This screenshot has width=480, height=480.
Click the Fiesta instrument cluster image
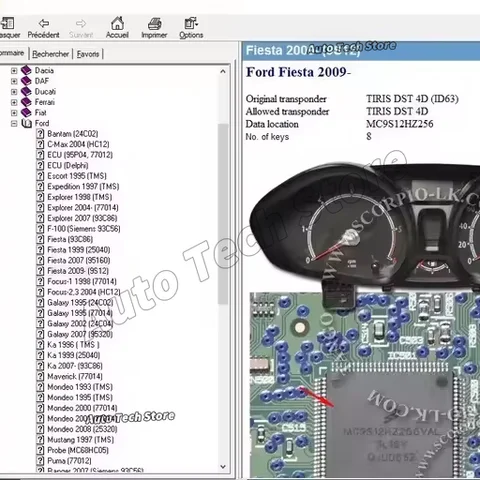click(x=365, y=227)
